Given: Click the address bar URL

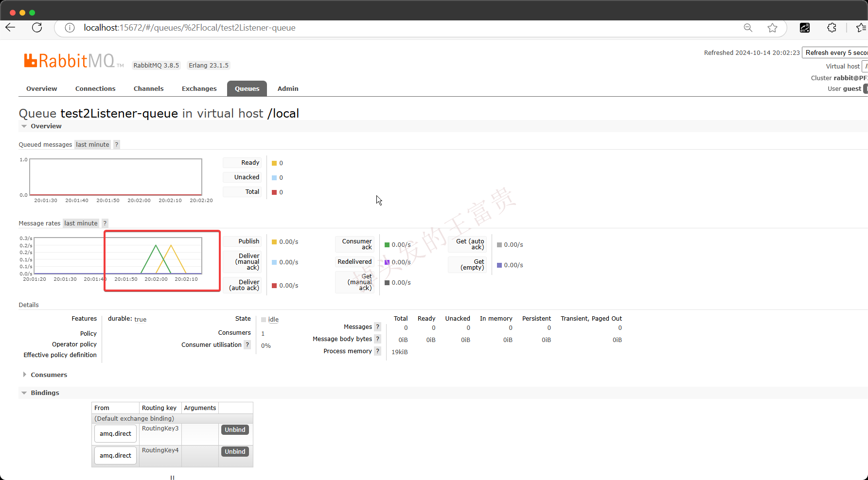Looking at the screenshot, I should 190,28.
